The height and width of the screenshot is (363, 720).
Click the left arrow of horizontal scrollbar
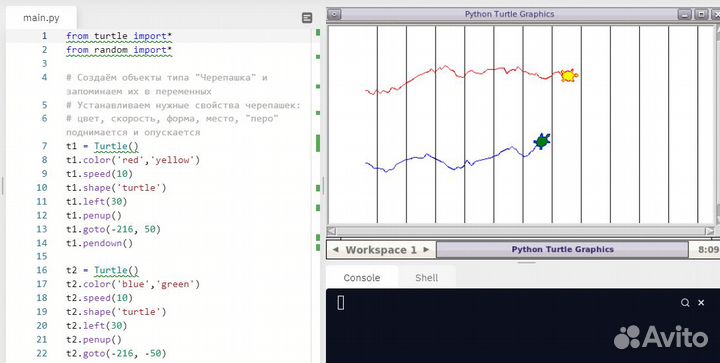pos(332,231)
